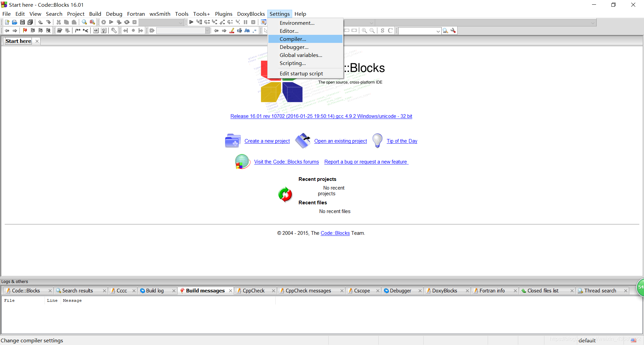This screenshot has height=345, width=644.
Task: Select Debugger... in the Settings menu
Action: pyautogui.click(x=306, y=47)
